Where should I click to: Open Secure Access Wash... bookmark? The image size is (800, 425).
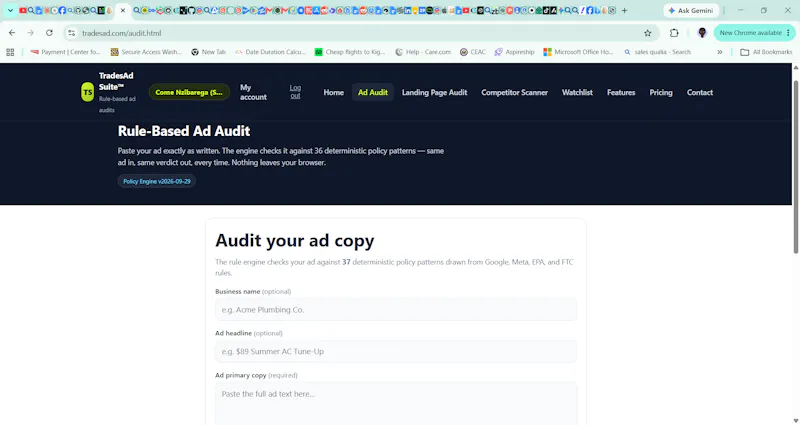(146, 52)
